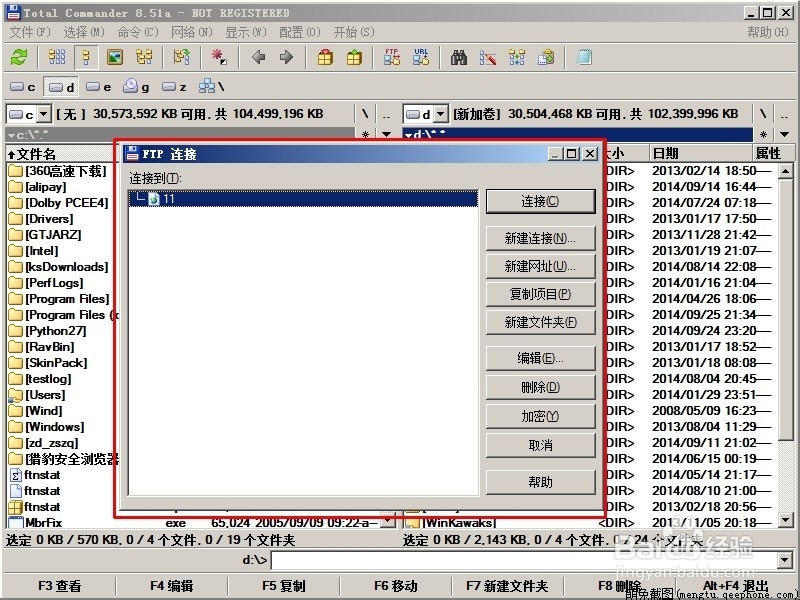The width and height of the screenshot is (800, 600).
Task: Open FTP connect toolbar icon
Action: (x=392, y=57)
